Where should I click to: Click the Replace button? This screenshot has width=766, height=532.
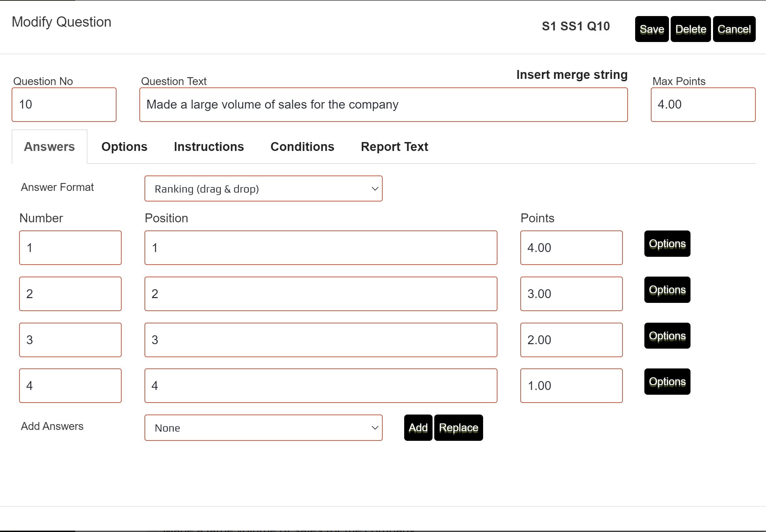(x=458, y=427)
